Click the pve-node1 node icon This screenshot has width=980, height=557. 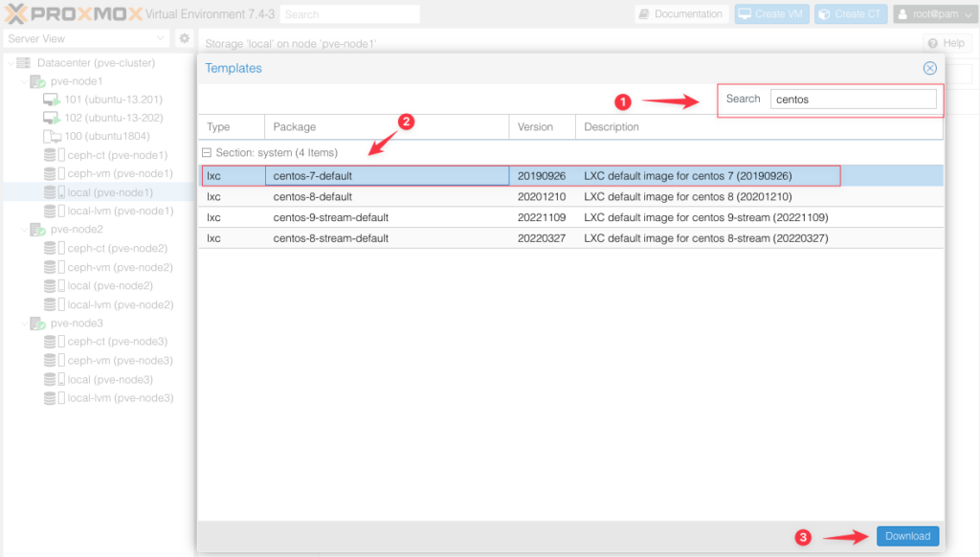[37, 81]
